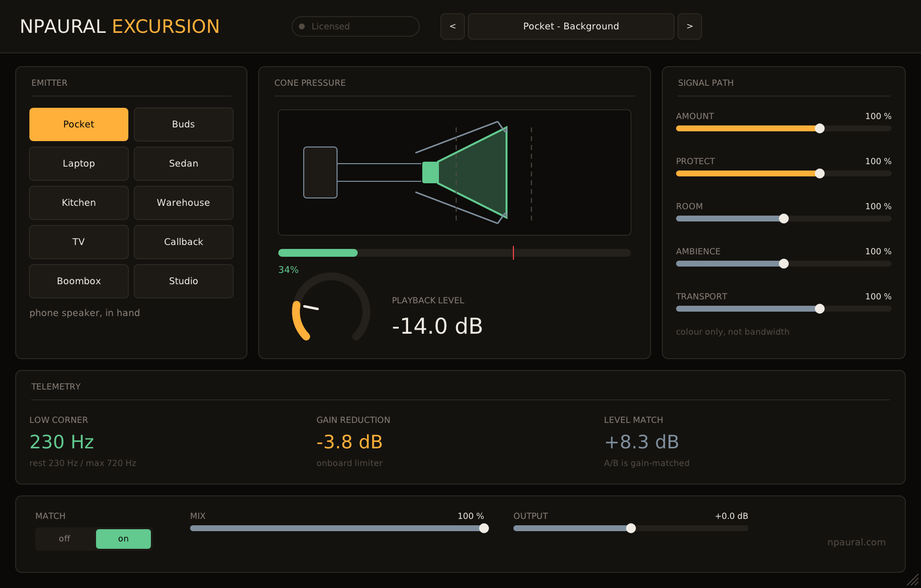
Task: Choose the Sedan emitter
Action: pos(184,164)
